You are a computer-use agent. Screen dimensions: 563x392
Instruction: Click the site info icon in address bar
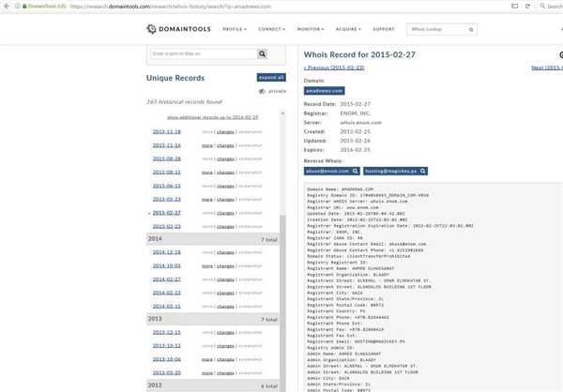click(17, 7)
